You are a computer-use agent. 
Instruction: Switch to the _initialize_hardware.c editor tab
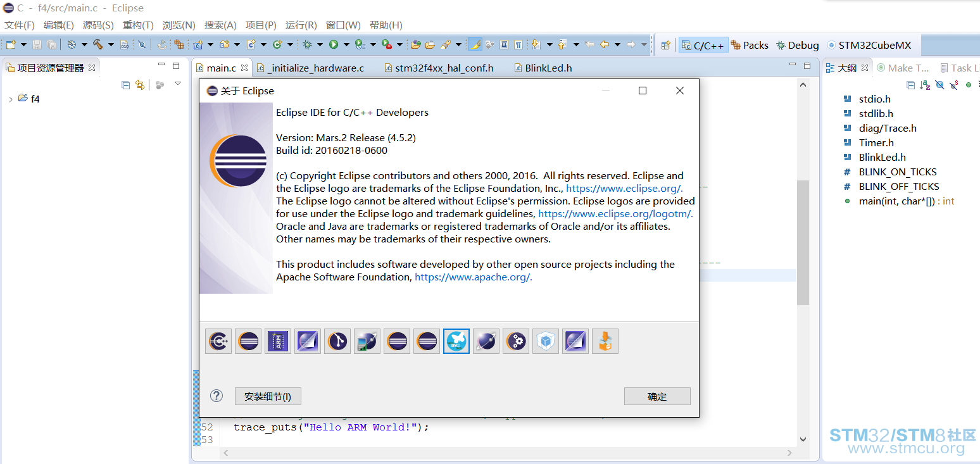click(x=310, y=68)
